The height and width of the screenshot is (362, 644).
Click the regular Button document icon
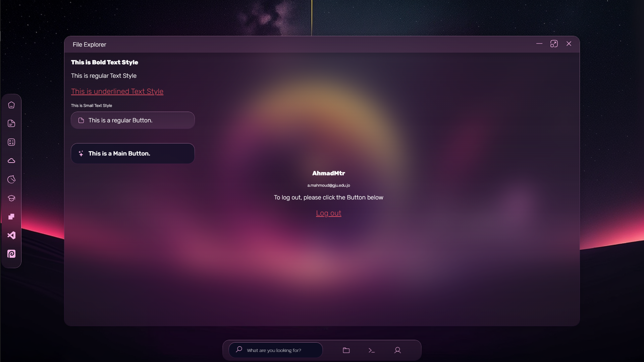[x=81, y=120]
